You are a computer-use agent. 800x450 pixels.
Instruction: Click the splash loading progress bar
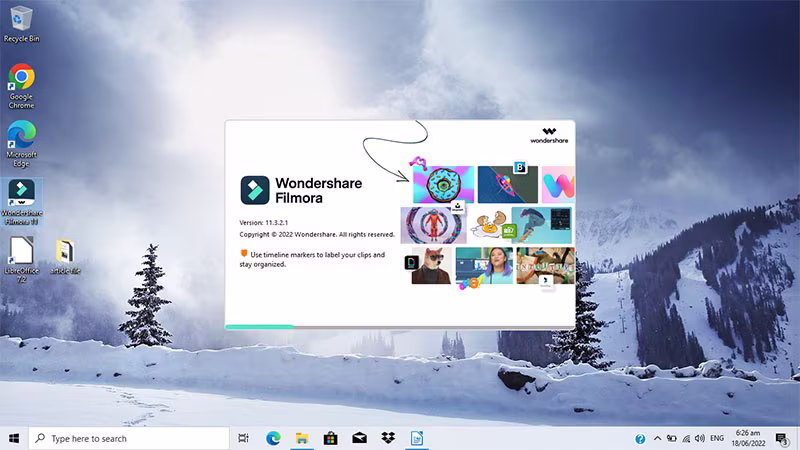click(x=400, y=327)
